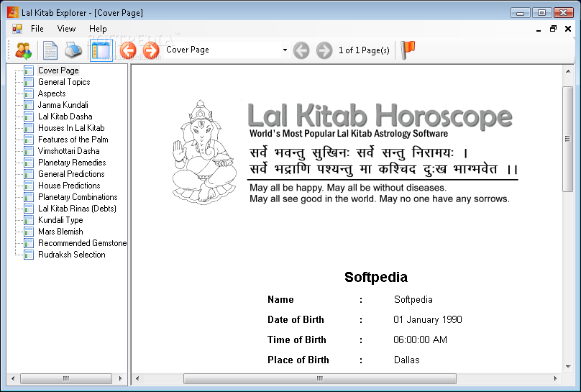This screenshot has width=581, height=392.
Task: Open the user profiles icon in toolbar
Action: pyautogui.click(x=23, y=50)
